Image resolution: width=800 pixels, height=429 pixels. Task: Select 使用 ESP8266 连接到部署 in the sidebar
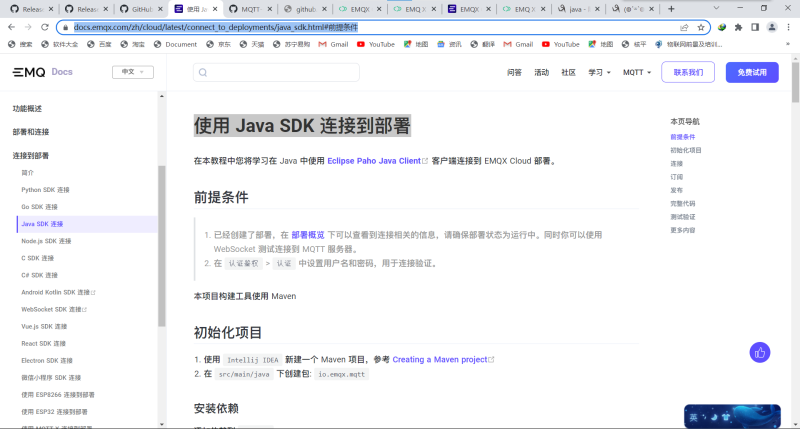[x=58, y=395]
